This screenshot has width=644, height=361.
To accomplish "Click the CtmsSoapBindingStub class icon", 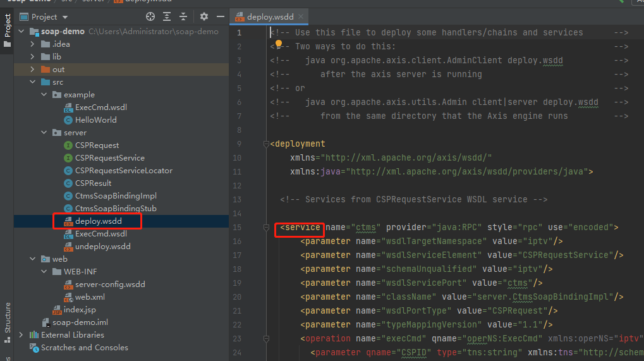I will tap(68, 209).
